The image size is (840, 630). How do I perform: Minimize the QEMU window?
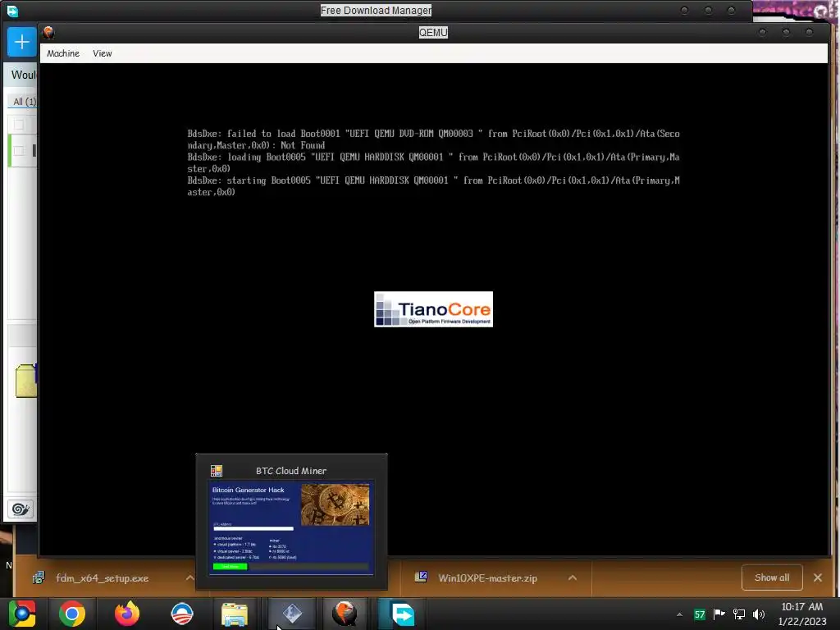point(762,33)
